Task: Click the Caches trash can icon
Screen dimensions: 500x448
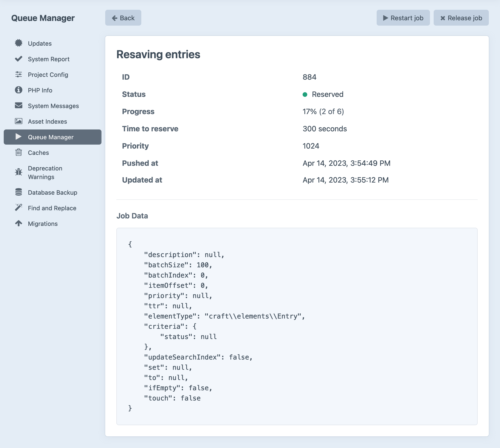Action: point(18,153)
